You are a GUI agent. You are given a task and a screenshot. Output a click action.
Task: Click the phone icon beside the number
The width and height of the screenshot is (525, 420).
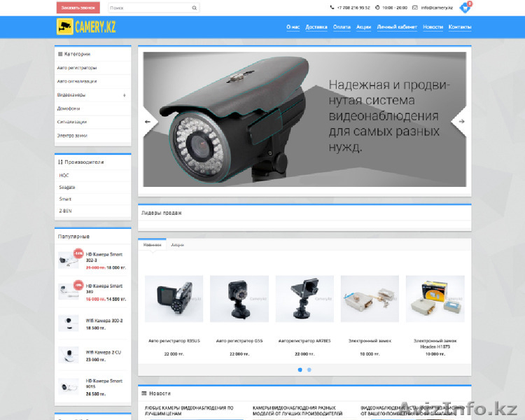point(332,8)
